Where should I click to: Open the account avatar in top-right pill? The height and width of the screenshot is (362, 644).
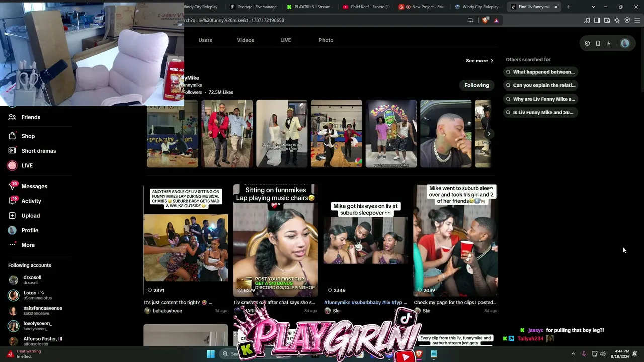tap(625, 43)
